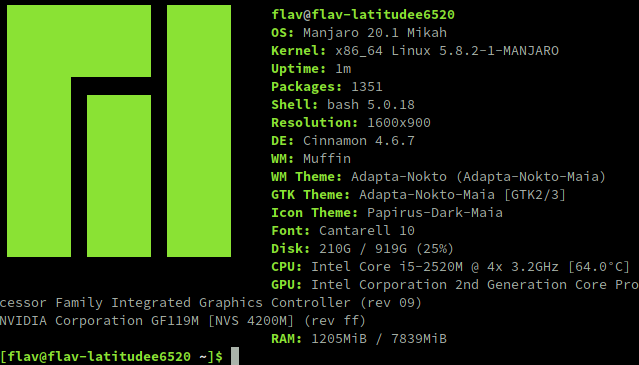639x365 pixels.
Task: Click the Uptime 1m line
Action: pos(311,68)
